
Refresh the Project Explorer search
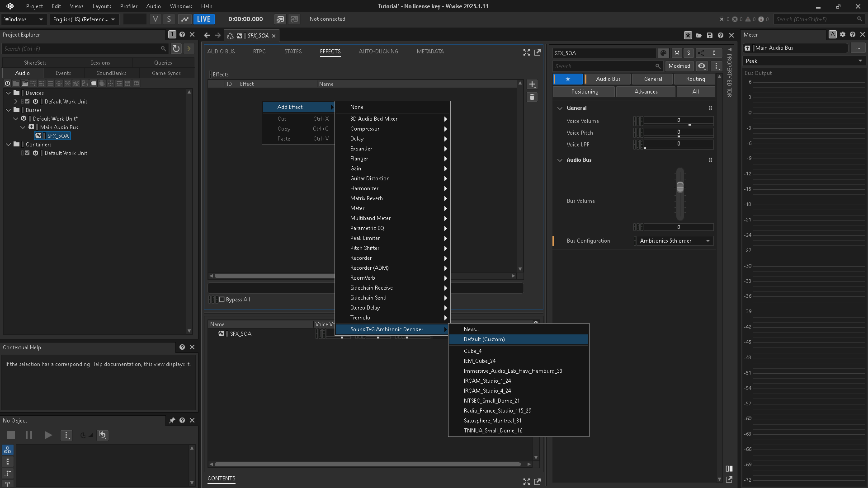tap(176, 48)
